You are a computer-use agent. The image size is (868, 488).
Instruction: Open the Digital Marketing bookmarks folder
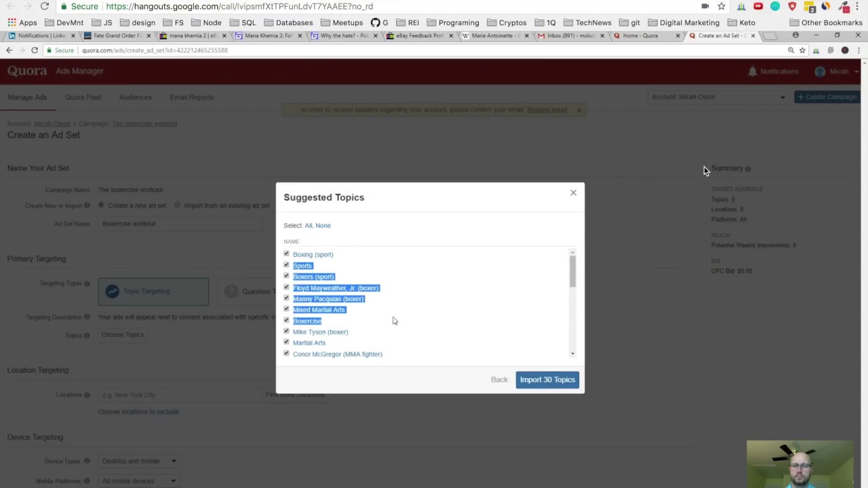[x=684, y=22]
